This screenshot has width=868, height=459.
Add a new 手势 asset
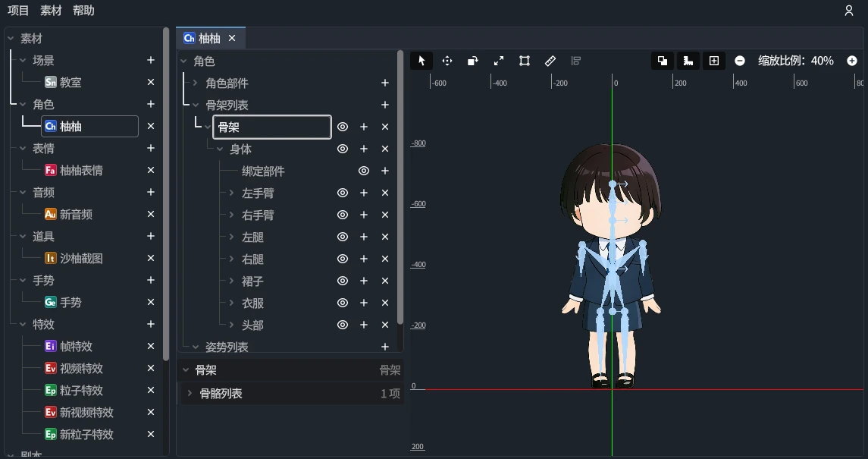(x=151, y=280)
